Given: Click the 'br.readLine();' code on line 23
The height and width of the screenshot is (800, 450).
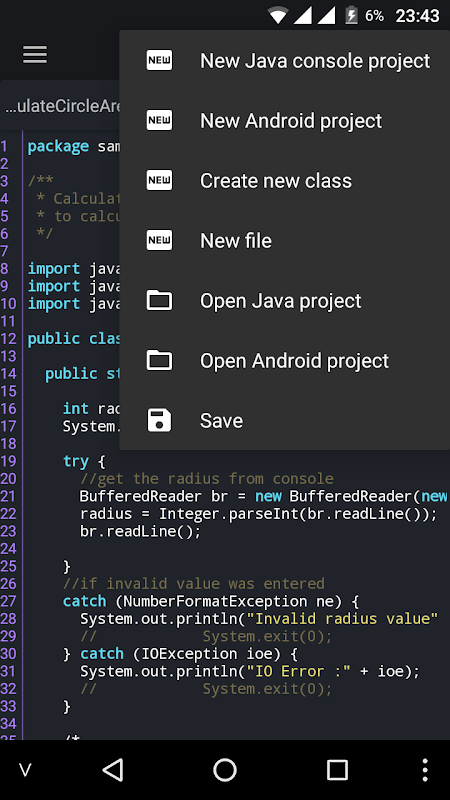Looking at the screenshot, I should coord(140,531).
